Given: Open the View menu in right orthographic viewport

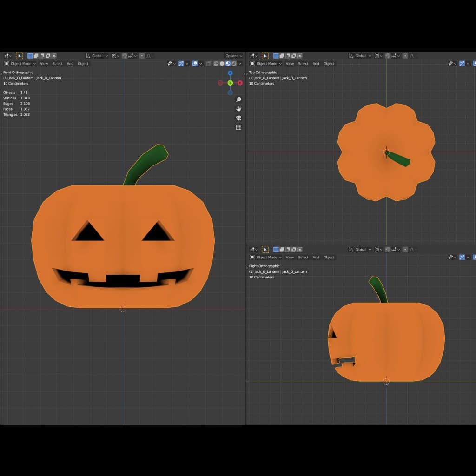Looking at the screenshot, I should (290, 258).
